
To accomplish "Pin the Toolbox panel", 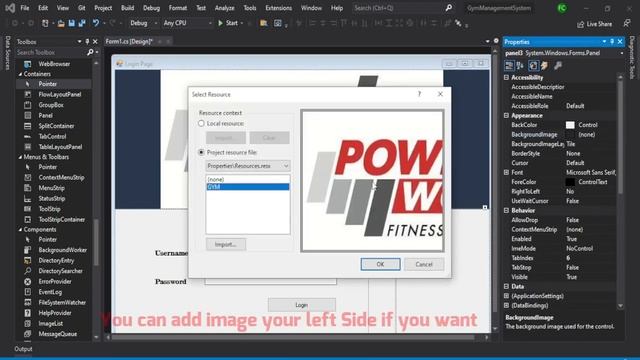I will [x=87, y=42].
